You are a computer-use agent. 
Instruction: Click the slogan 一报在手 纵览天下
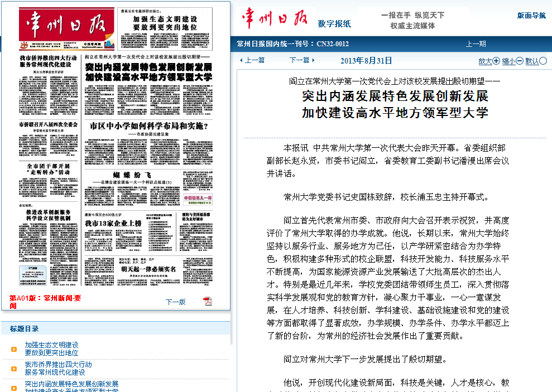click(x=412, y=15)
